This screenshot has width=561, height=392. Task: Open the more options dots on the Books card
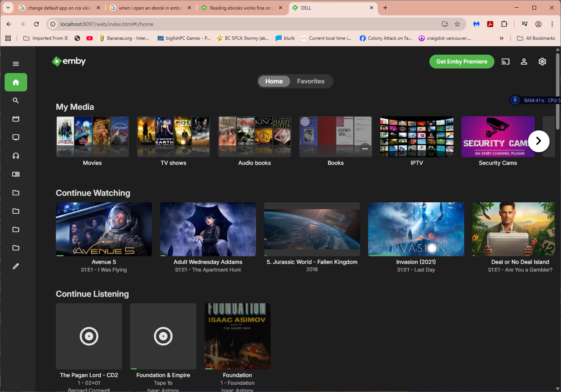(x=365, y=149)
